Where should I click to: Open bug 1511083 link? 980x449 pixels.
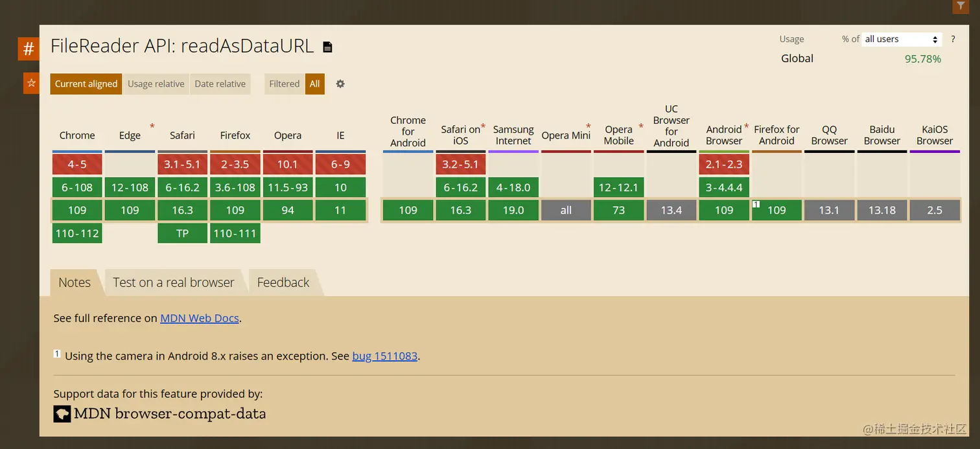[385, 356]
